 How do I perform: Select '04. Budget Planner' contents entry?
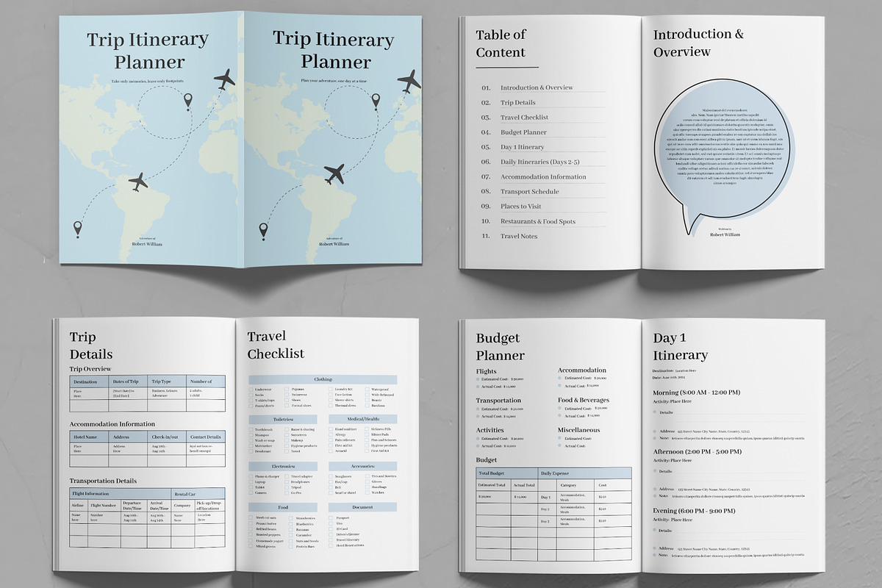tap(514, 132)
